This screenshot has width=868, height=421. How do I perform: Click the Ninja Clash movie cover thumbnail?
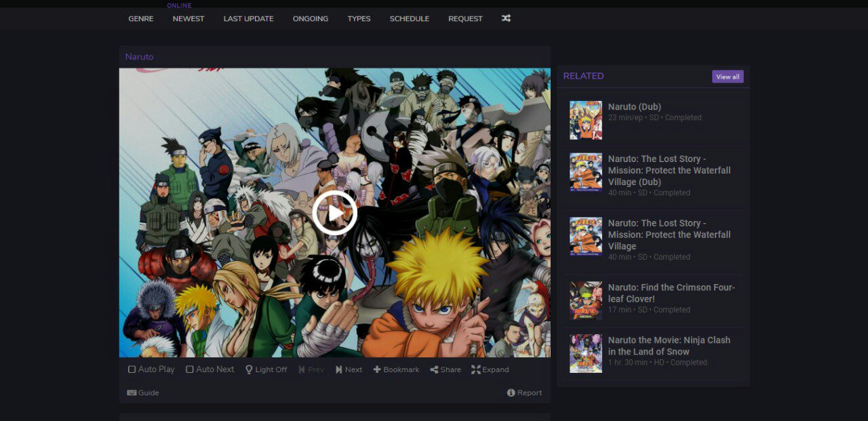(x=586, y=353)
